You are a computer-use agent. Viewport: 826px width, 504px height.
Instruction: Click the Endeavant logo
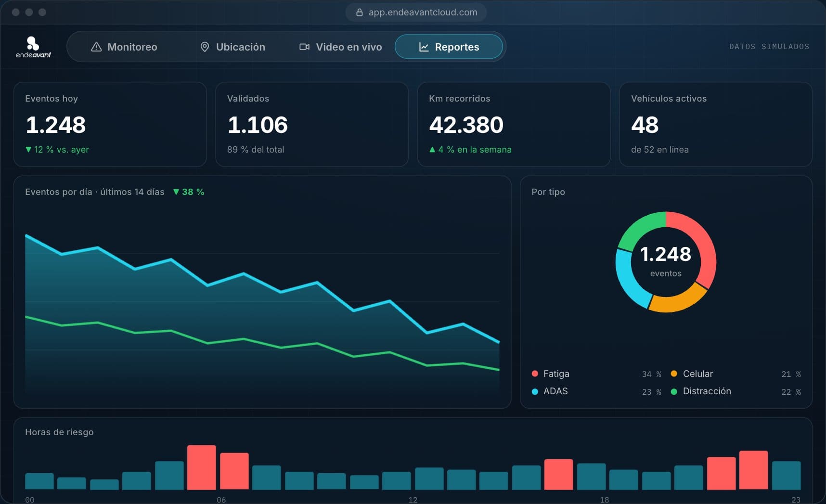click(33, 47)
